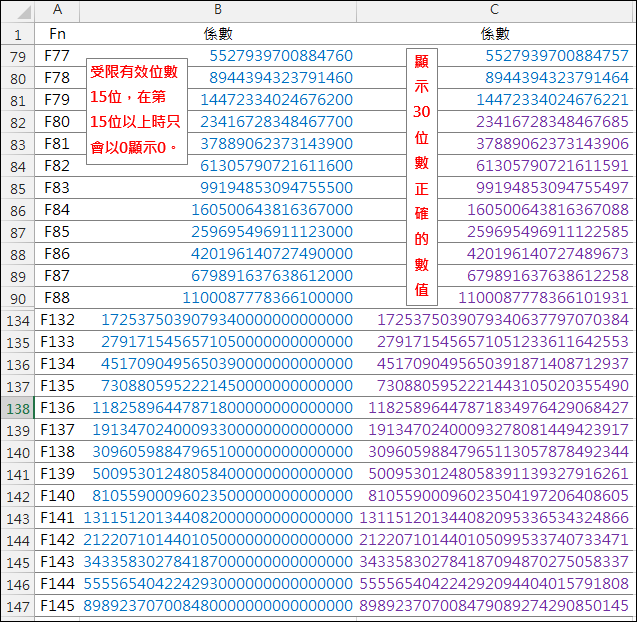The image size is (637, 622).
Task: Select row header 138
Action: coord(18,408)
